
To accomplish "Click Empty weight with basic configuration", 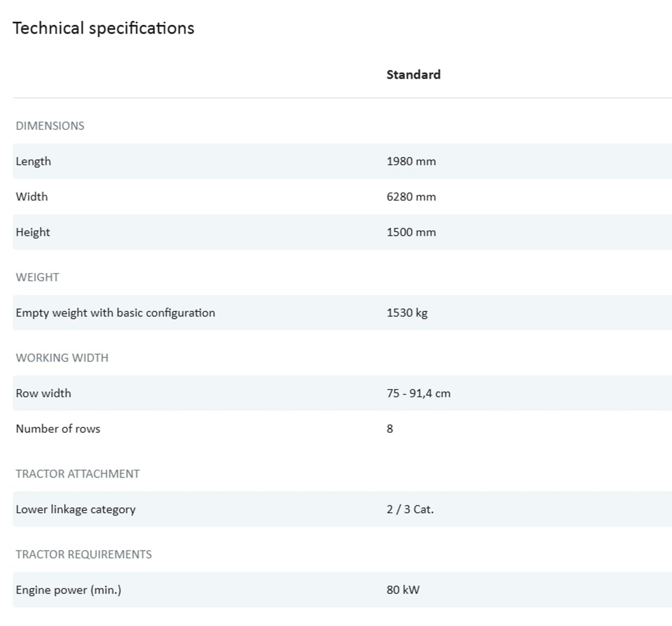I will 115,313.
